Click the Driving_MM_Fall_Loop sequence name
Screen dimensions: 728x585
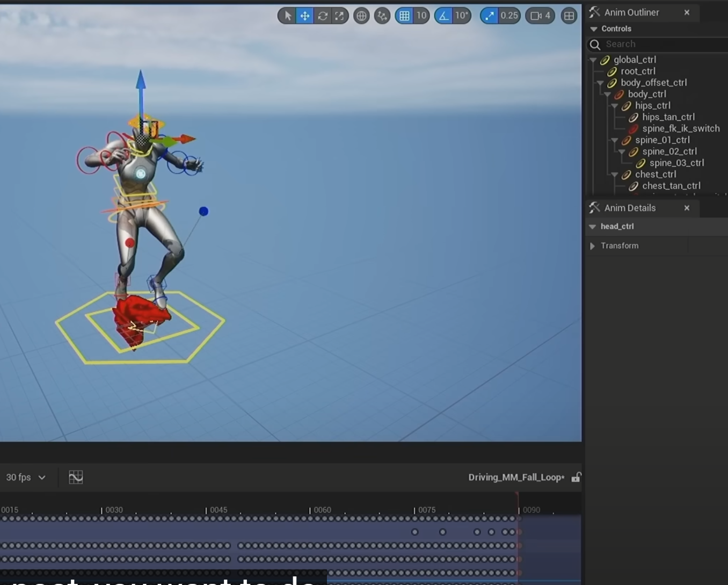516,477
